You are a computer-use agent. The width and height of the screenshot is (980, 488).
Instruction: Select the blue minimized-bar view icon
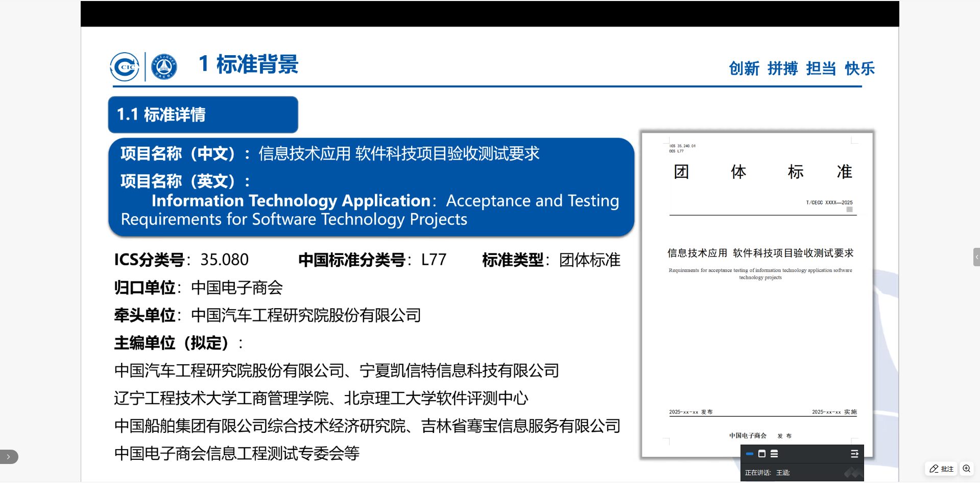pyautogui.click(x=749, y=454)
